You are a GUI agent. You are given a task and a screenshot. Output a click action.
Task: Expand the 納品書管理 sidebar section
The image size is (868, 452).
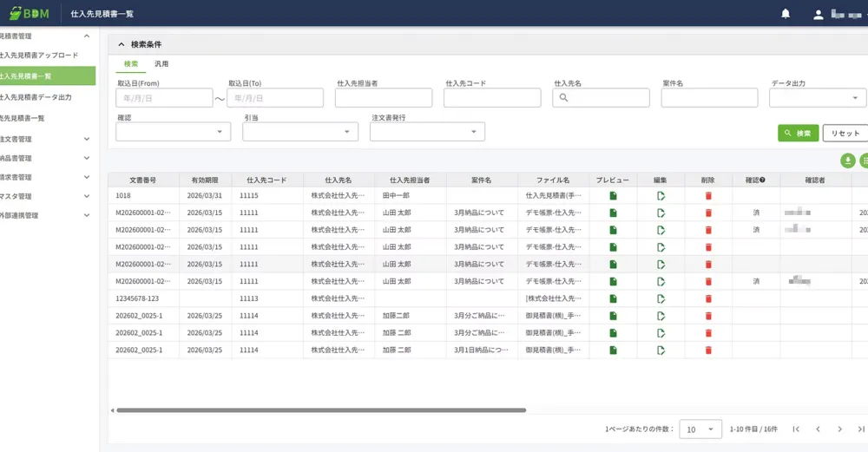coord(87,158)
